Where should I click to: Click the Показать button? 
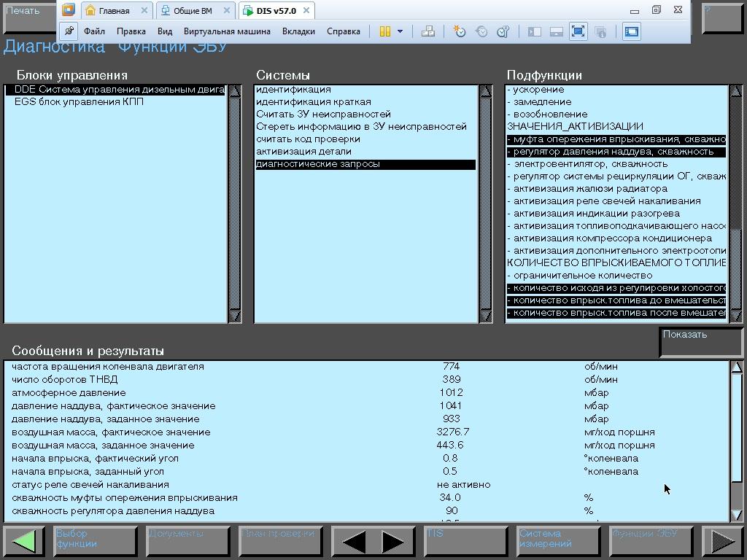point(701,342)
